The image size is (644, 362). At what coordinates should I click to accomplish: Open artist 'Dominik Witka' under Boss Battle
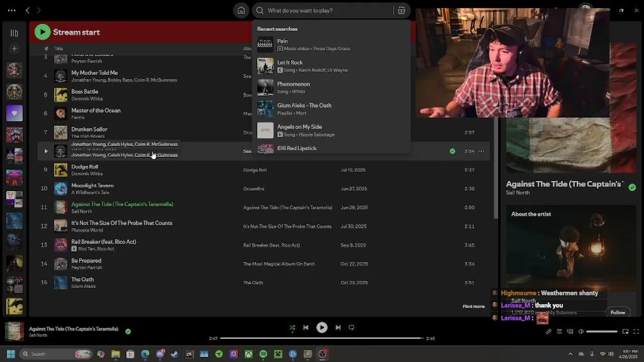click(x=87, y=99)
